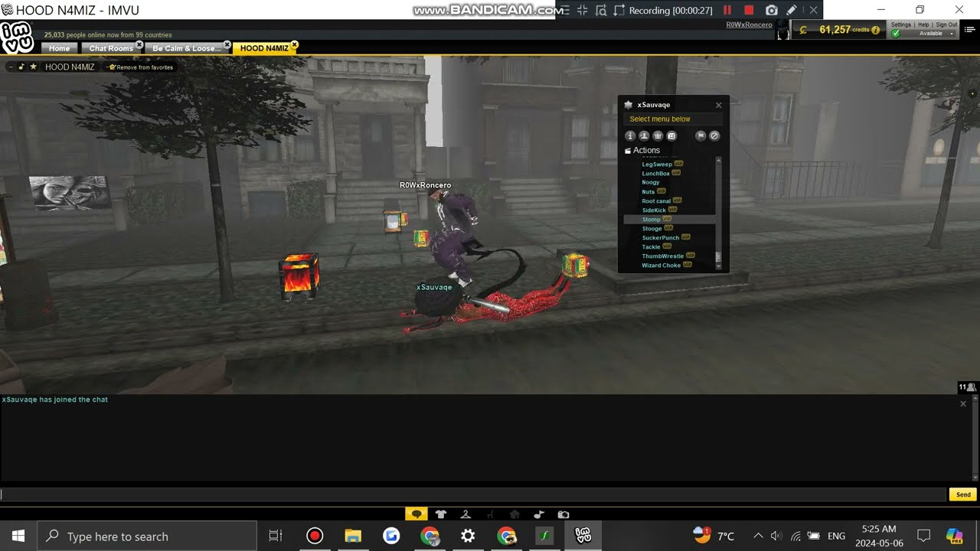Select the Wizard Choke action
The width and height of the screenshot is (980, 551).
tap(661, 266)
